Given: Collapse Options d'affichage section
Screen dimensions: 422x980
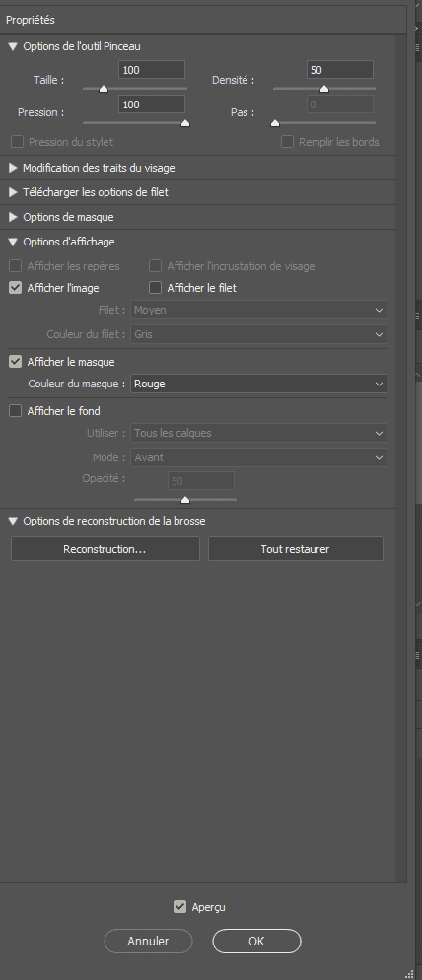Looking at the screenshot, I should click(13, 242).
